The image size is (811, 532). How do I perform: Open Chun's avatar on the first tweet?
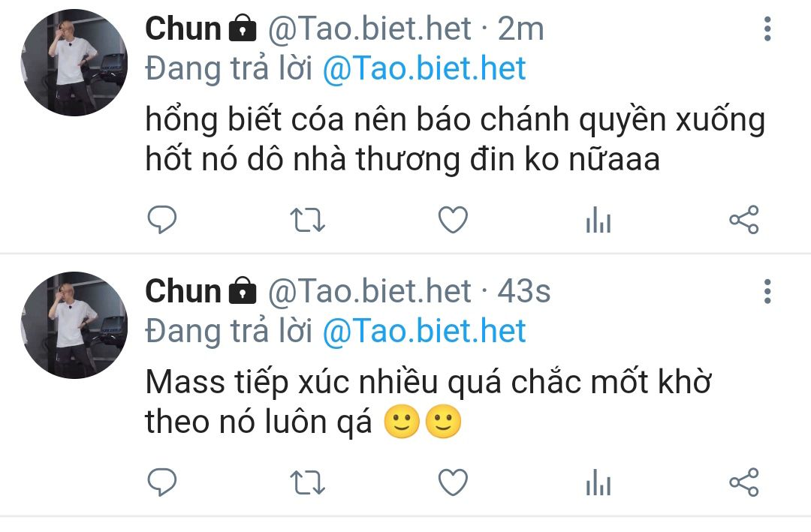pos(74,62)
